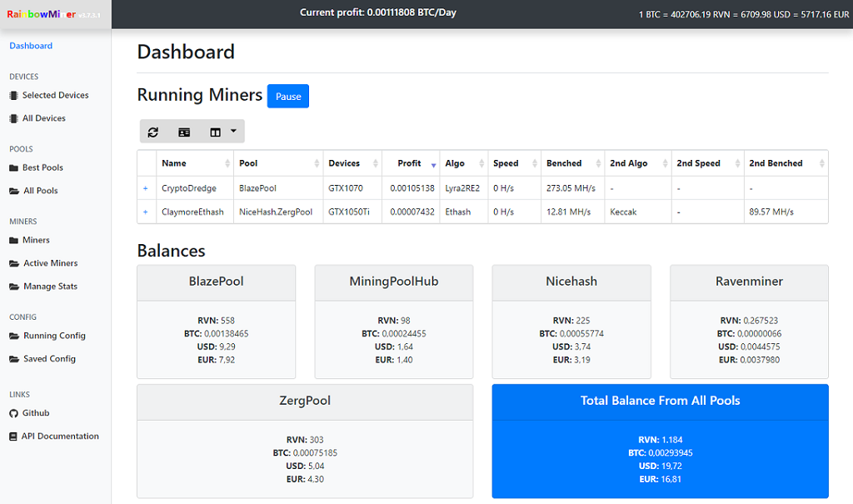Open the Dashboard link in sidebar
853x504 pixels.
[x=31, y=46]
